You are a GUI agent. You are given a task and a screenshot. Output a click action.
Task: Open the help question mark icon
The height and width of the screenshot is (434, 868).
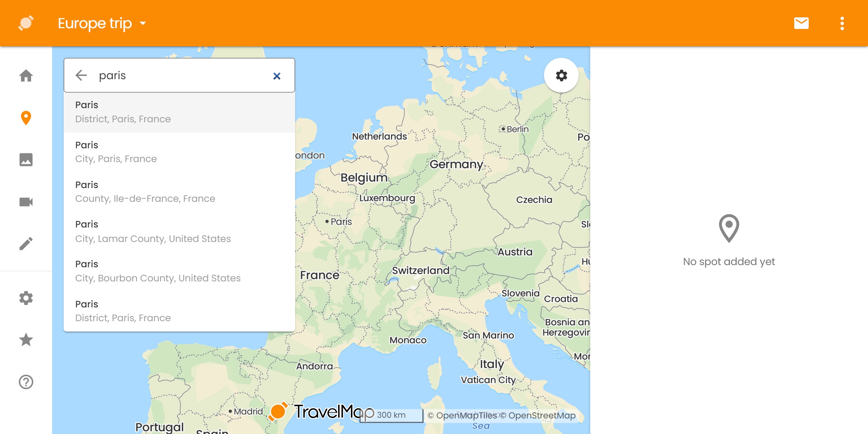click(x=26, y=382)
